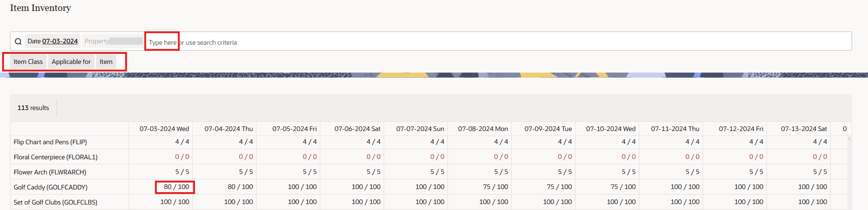Choose the Applicable for search criterion

click(71, 62)
